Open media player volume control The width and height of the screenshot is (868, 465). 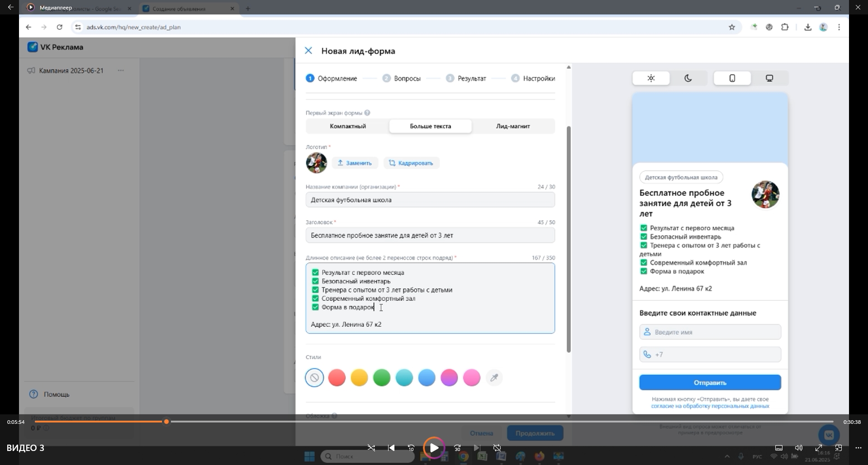coord(799,448)
